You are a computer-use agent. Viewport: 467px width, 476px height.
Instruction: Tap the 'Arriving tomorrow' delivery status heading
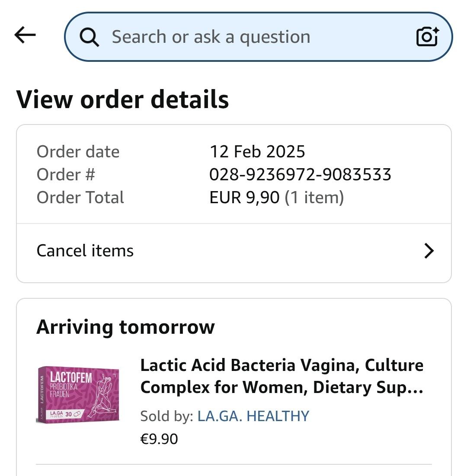[x=125, y=327]
